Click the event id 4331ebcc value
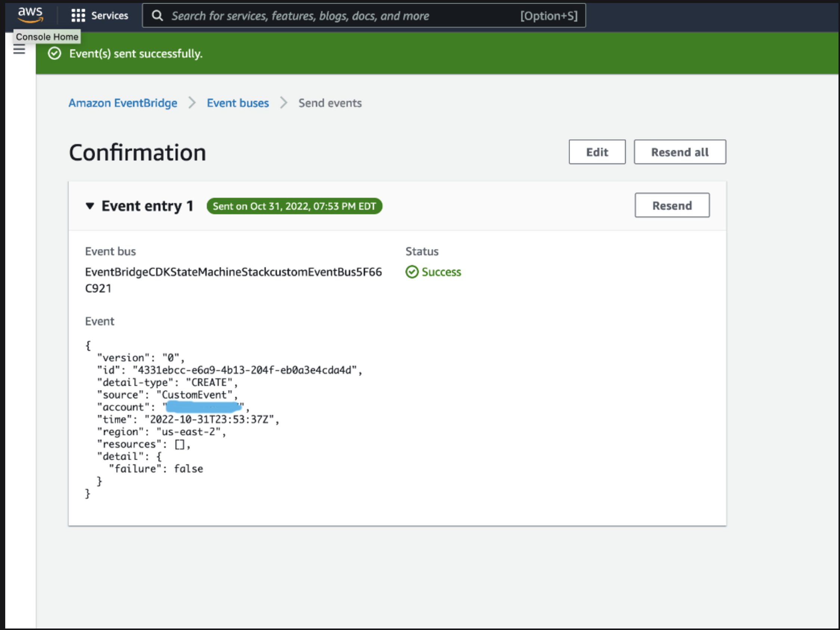The height and width of the screenshot is (630, 840). click(x=245, y=370)
